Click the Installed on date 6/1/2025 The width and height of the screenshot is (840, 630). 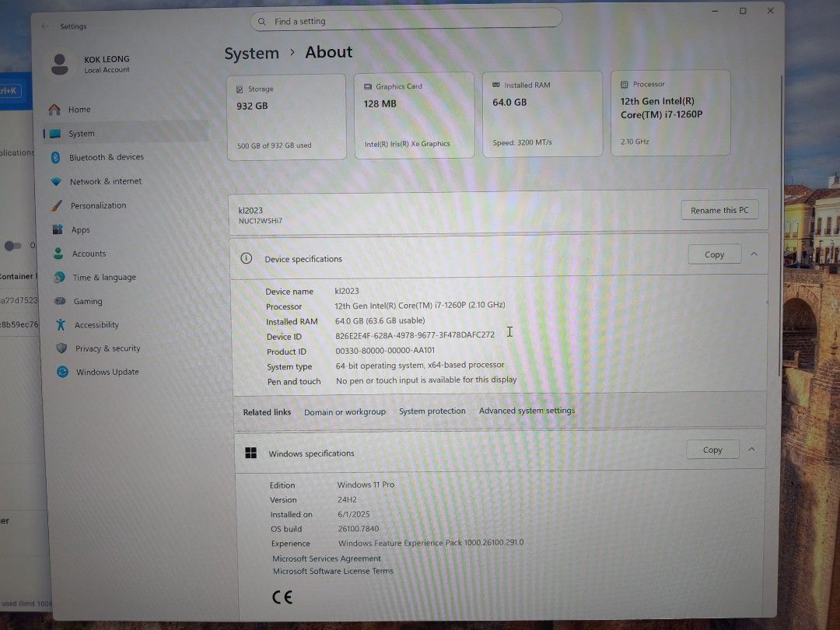[x=354, y=514]
